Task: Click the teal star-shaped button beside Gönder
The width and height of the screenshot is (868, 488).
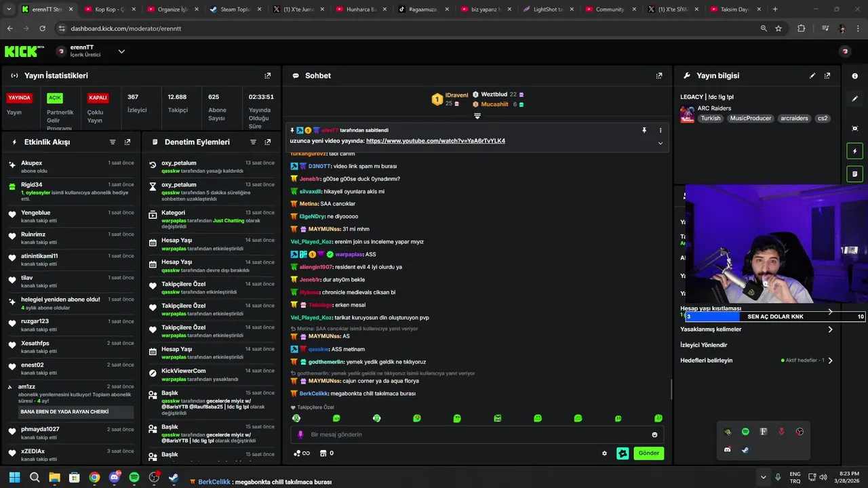Action: point(623,453)
